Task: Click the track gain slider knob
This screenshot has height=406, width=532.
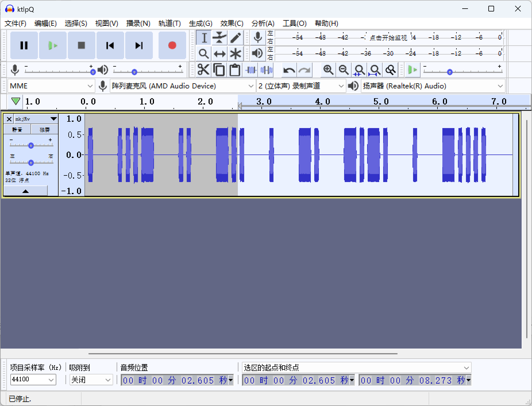Action: (x=31, y=146)
